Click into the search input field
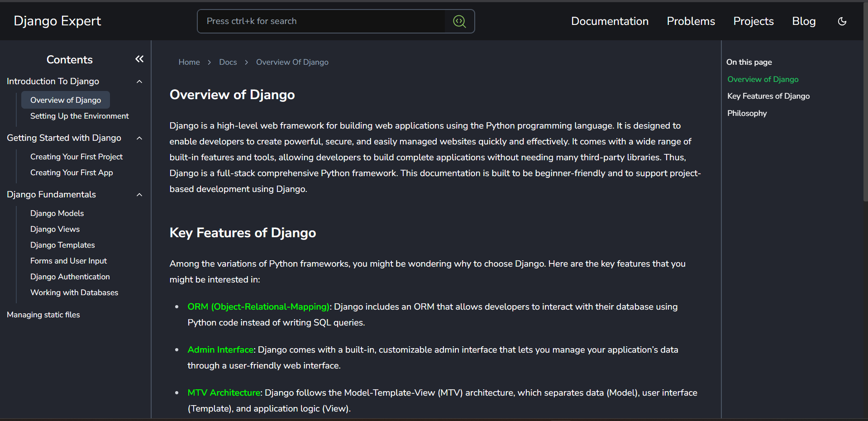This screenshot has width=868, height=421. pyautogui.click(x=317, y=21)
